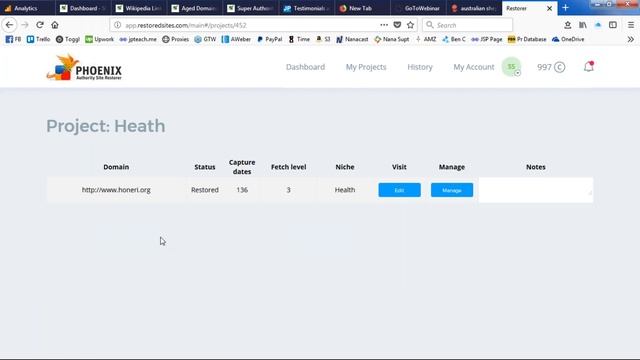Open the Nanacast bookmark

352,39
